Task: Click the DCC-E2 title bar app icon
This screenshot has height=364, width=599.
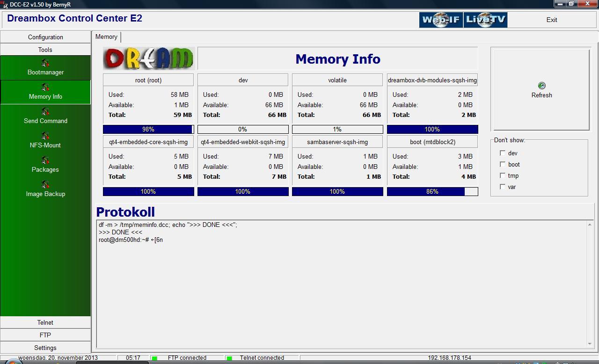Action: point(4,4)
